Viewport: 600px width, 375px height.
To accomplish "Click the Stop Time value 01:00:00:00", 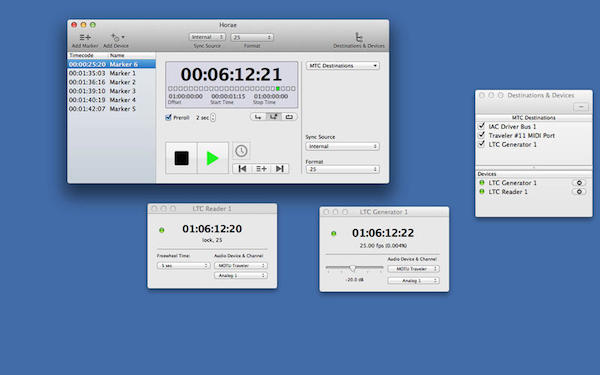I will point(271,96).
